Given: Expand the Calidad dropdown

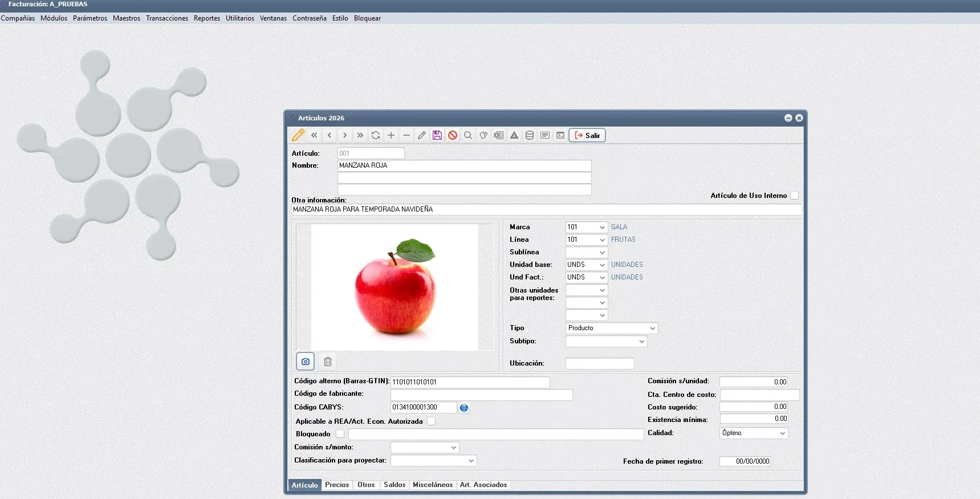Looking at the screenshot, I should tap(754, 433).
